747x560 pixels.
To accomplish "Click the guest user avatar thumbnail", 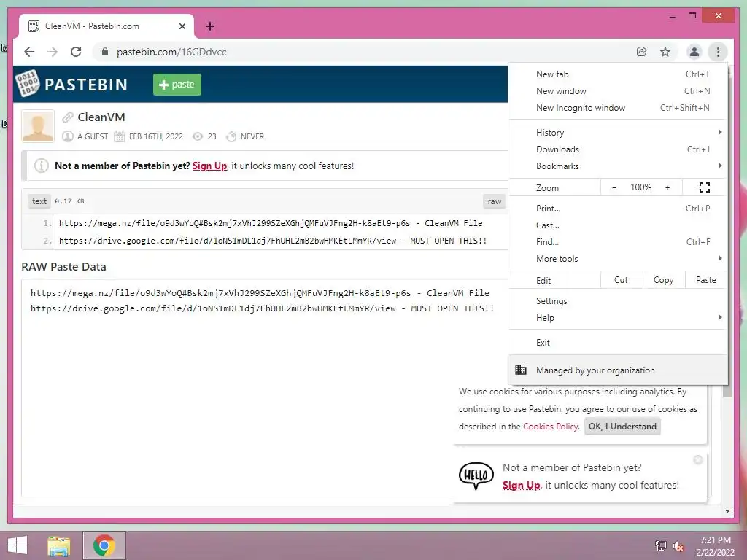I will 38,126.
